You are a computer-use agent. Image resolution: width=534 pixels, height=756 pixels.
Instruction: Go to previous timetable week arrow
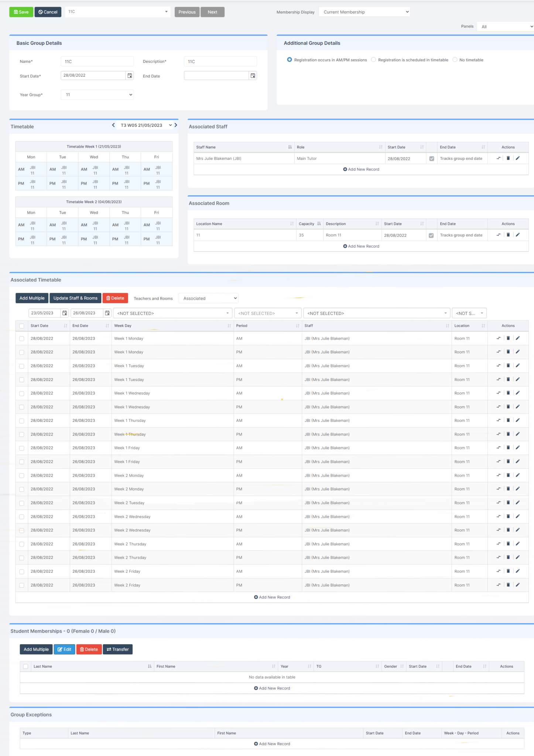click(113, 125)
